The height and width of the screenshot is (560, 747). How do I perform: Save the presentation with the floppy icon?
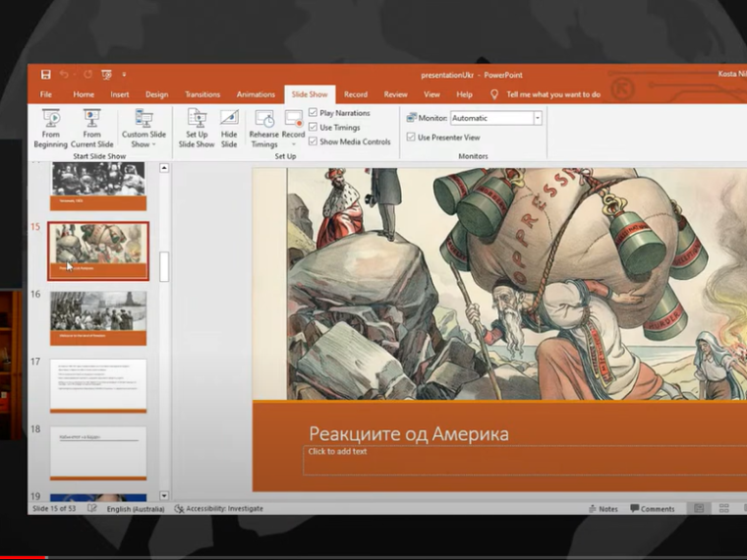point(46,75)
